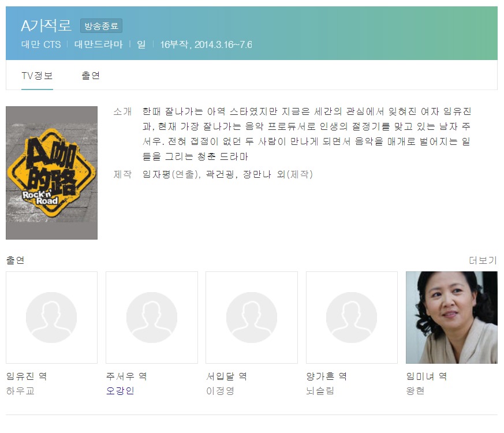
Task: Click the 제작 label
Action: [x=122, y=174]
